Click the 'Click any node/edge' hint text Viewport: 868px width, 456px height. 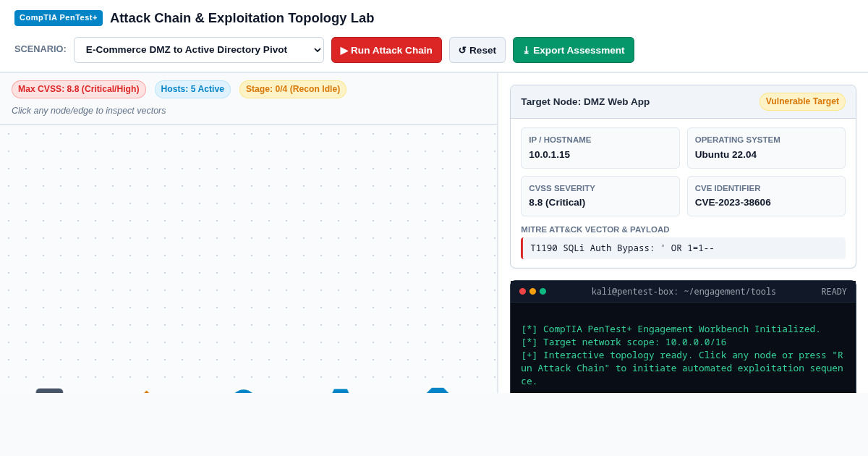click(89, 111)
